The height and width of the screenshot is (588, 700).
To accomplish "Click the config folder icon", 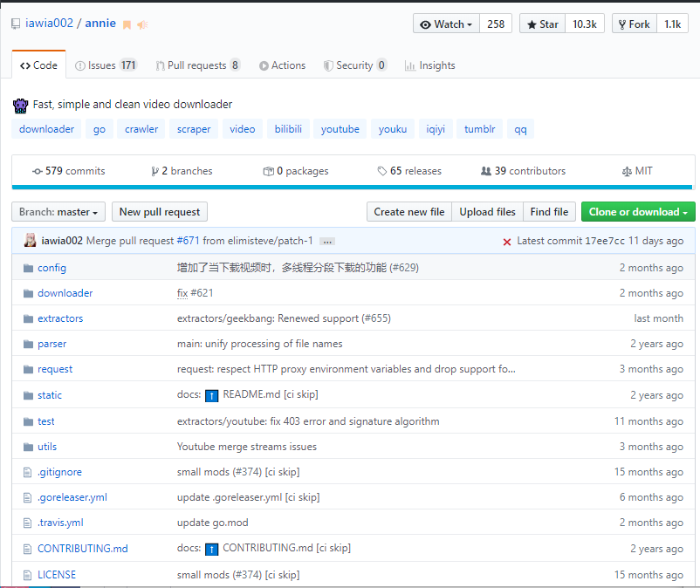I will click(28, 268).
